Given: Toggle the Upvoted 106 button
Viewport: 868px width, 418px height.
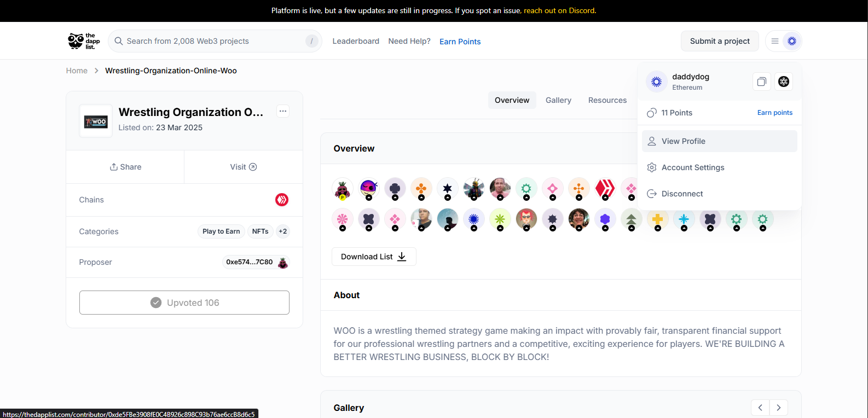Looking at the screenshot, I should tap(184, 303).
